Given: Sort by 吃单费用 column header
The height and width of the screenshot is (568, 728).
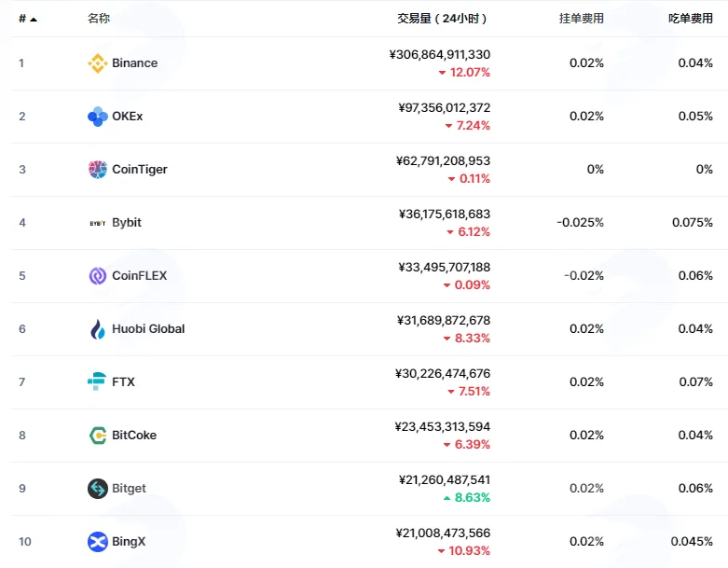Looking at the screenshot, I should pos(691,18).
